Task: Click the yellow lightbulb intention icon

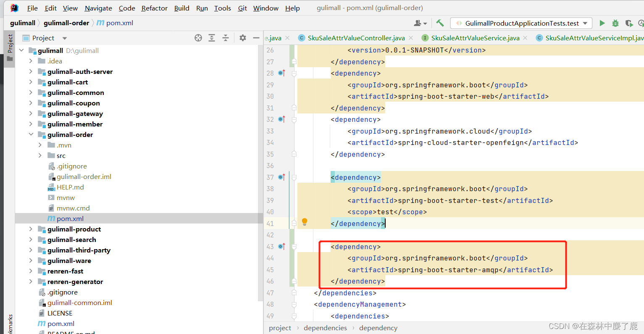Action: tap(305, 222)
